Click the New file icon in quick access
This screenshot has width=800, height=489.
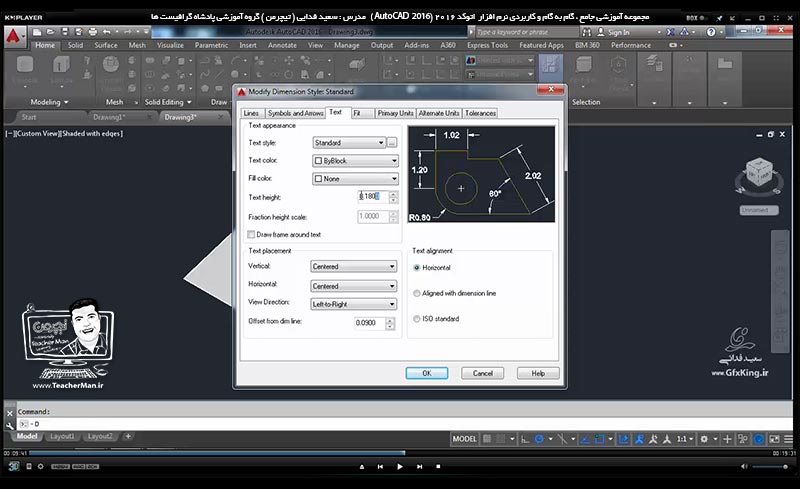(37, 32)
